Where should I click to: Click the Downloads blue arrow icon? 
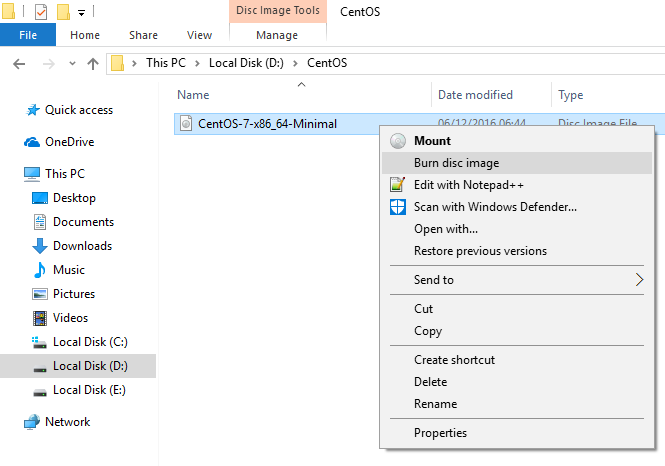(x=40, y=246)
